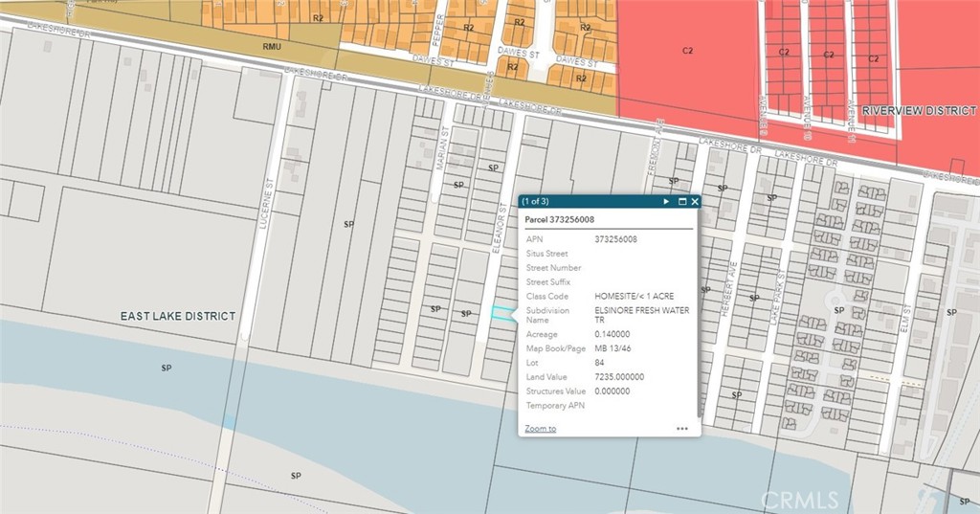Maximize the parcel info popup
This screenshot has width=980, height=514.
coord(681,202)
